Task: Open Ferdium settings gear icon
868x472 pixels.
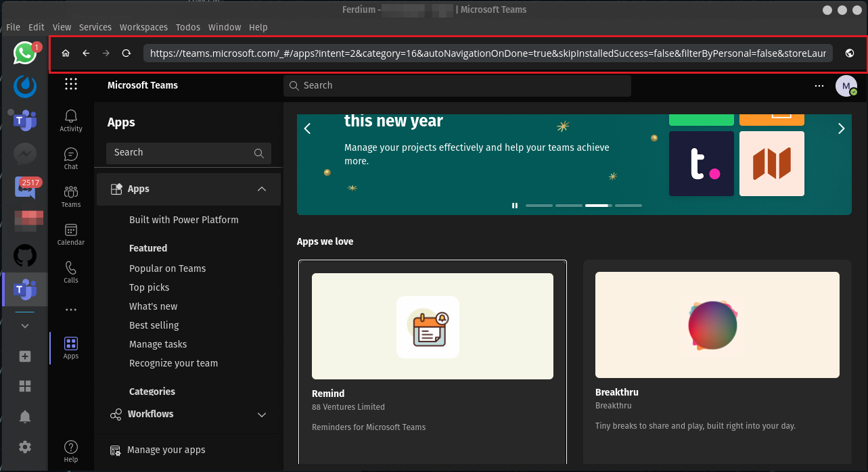Action: pyautogui.click(x=25, y=447)
